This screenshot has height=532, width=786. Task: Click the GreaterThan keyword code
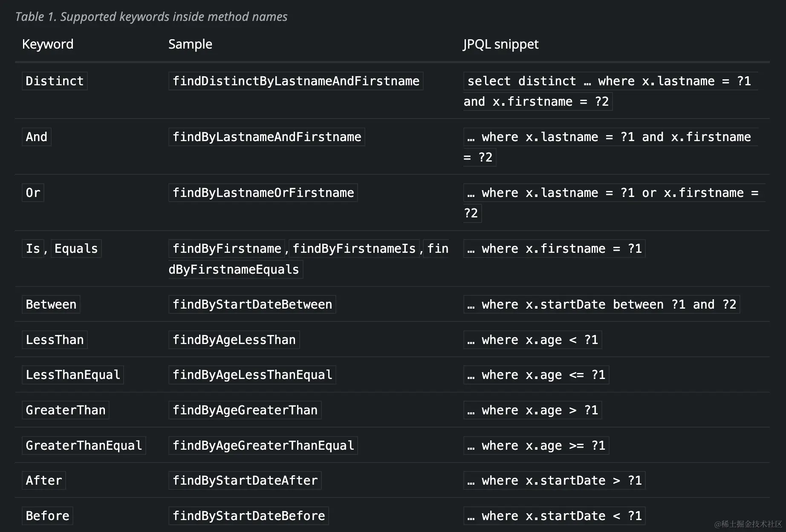pyautogui.click(x=66, y=410)
